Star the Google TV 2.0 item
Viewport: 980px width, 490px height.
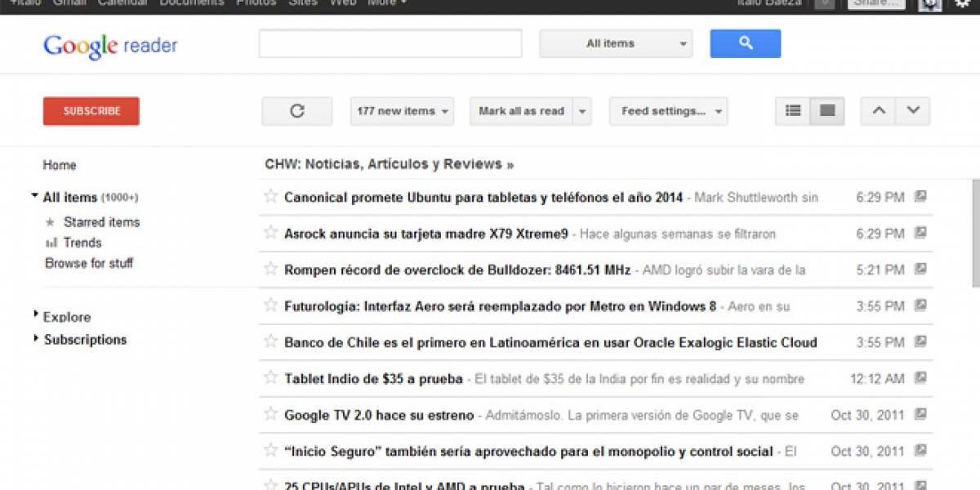pos(270,414)
